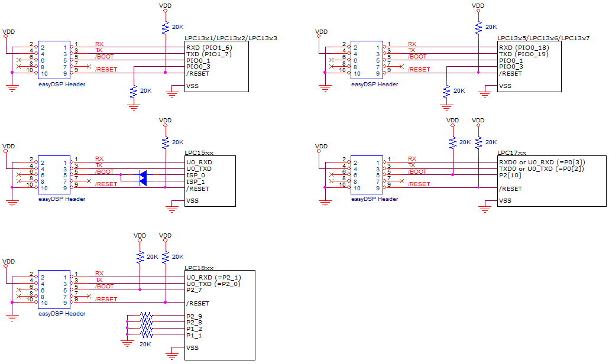Select the 20K pull-down resistor below LPC13x1 PIO0_3
This screenshot has height=364, width=609.
(134, 92)
